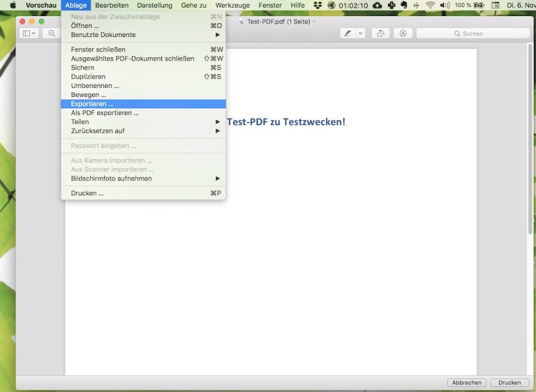Show the markup toolbar icon
Screen dimensions: 536x392
coord(403,33)
